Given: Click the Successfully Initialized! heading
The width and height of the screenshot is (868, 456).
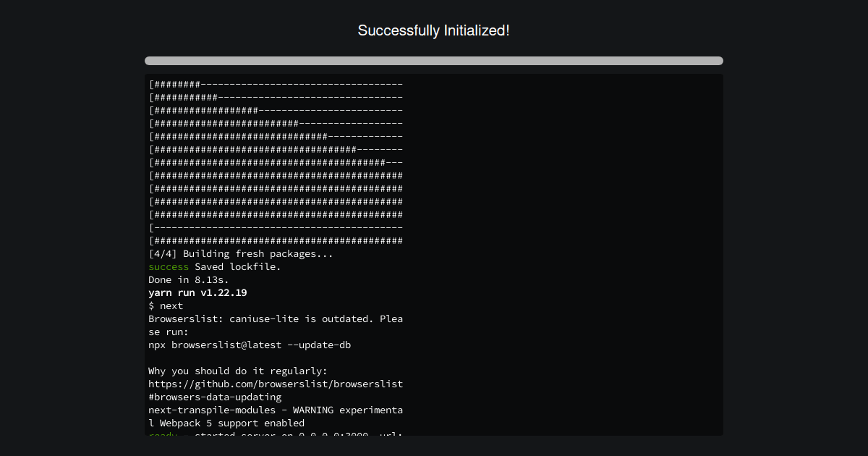Looking at the screenshot, I should pos(433,30).
